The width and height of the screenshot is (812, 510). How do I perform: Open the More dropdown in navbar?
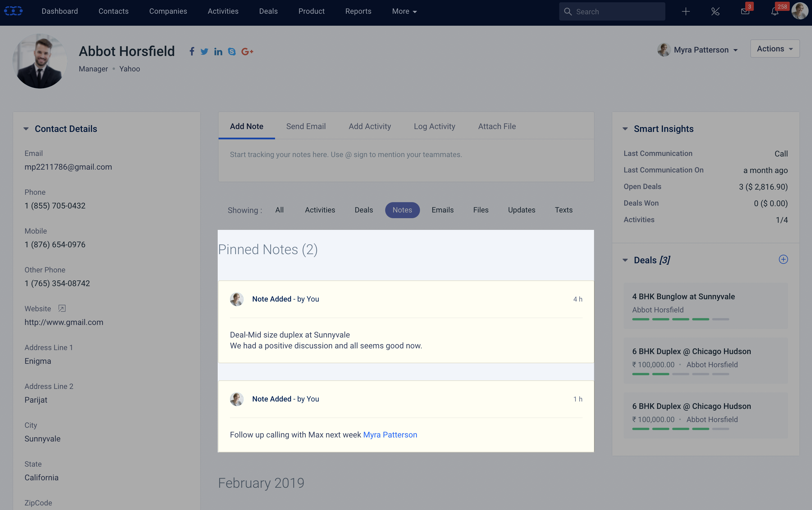404,11
